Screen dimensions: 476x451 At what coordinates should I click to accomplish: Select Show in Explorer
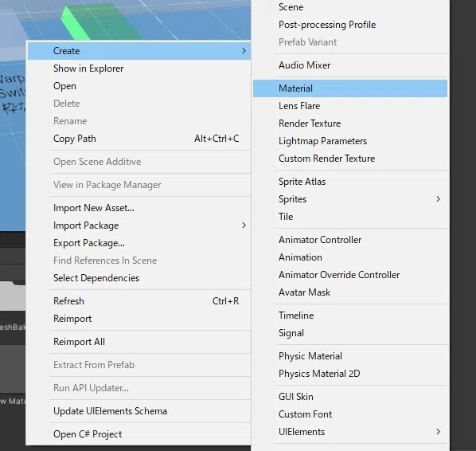(x=139, y=69)
